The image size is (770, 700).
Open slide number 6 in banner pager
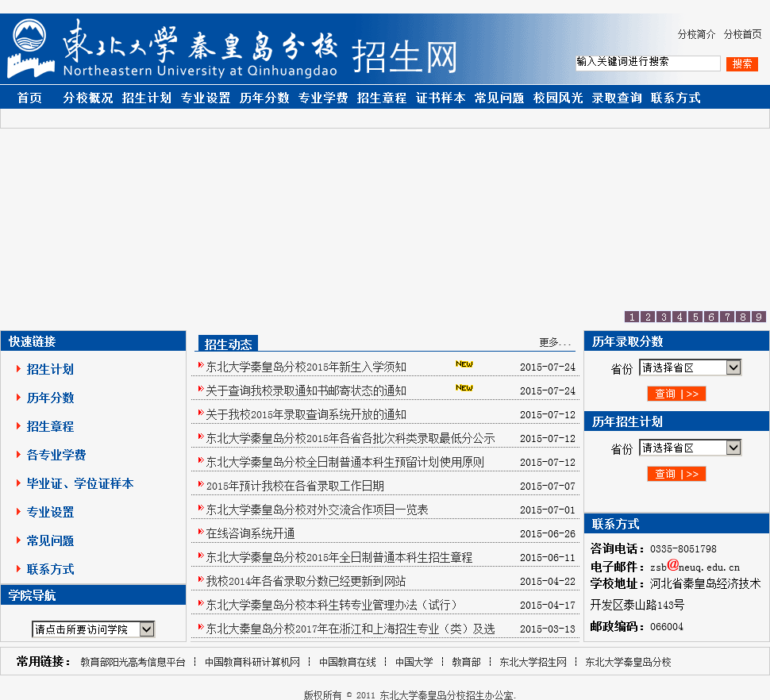coord(710,317)
